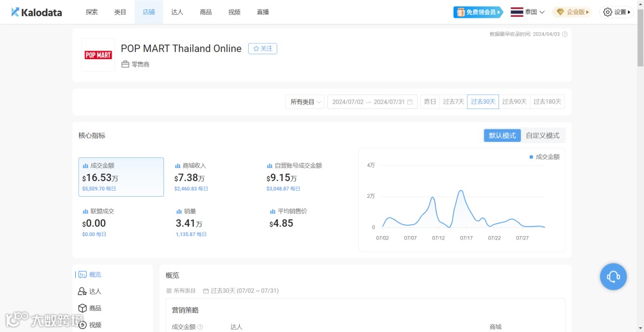
Task: Select the 过去30天 time range
Action: [483, 102]
